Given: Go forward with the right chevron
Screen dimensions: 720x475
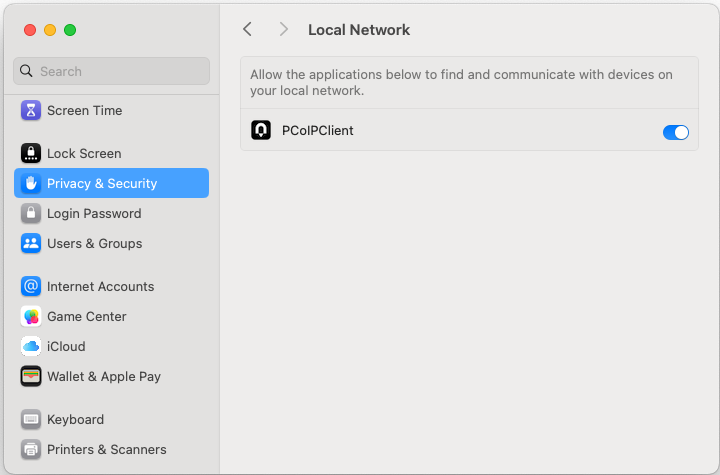Looking at the screenshot, I should (x=284, y=29).
